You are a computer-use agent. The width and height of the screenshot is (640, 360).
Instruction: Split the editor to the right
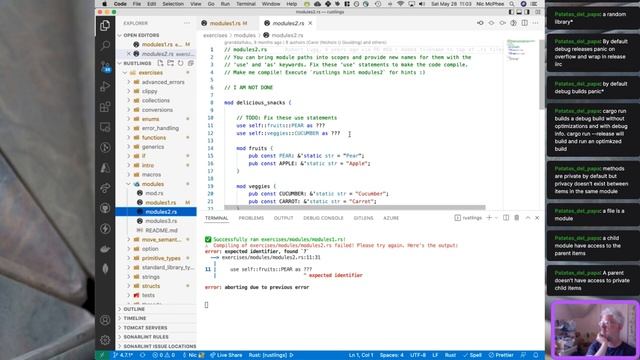click(x=524, y=23)
